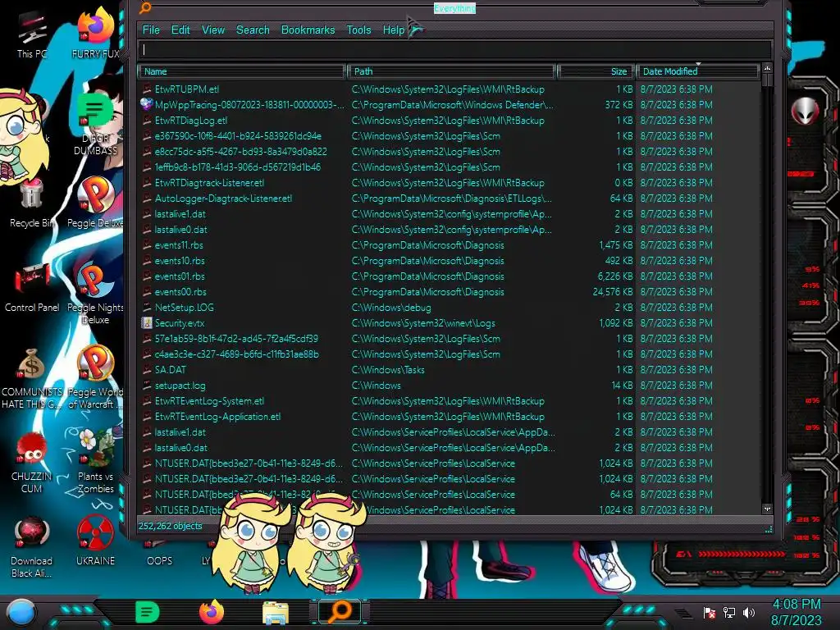Click the Everything magnifier taskbar button
This screenshot has width=840, height=630.
coord(340,612)
